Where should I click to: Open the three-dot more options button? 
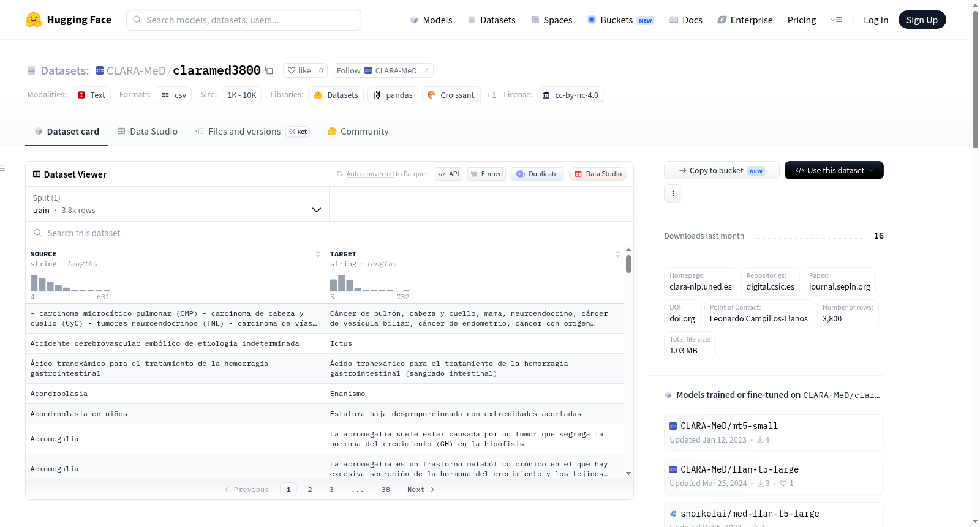673,193
